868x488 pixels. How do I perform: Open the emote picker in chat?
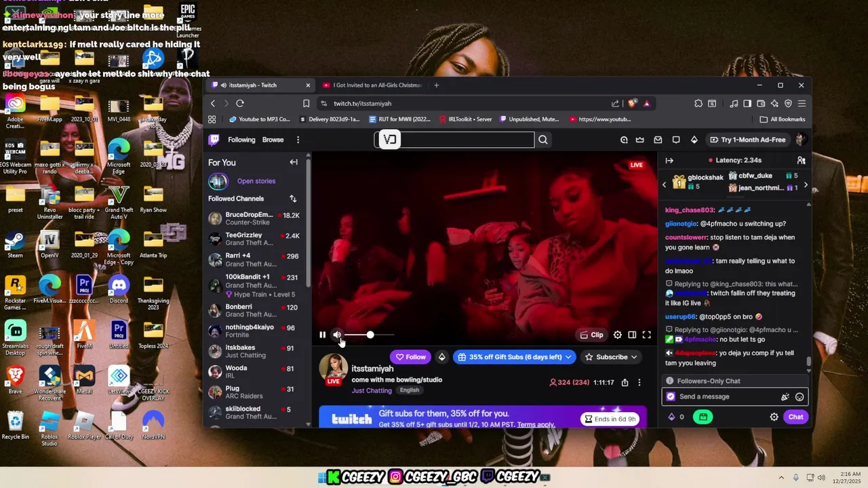pyautogui.click(x=800, y=397)
